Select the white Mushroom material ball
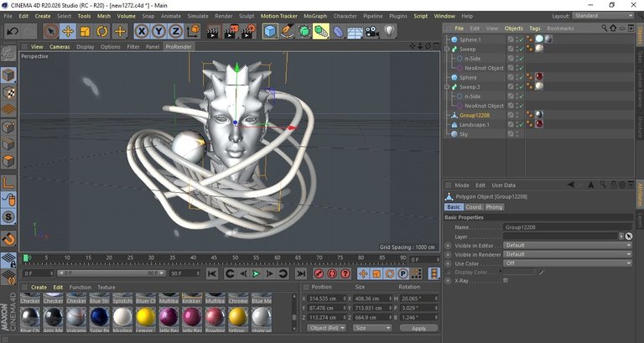This screenshot has width=644, height=343. coord(122,318)
